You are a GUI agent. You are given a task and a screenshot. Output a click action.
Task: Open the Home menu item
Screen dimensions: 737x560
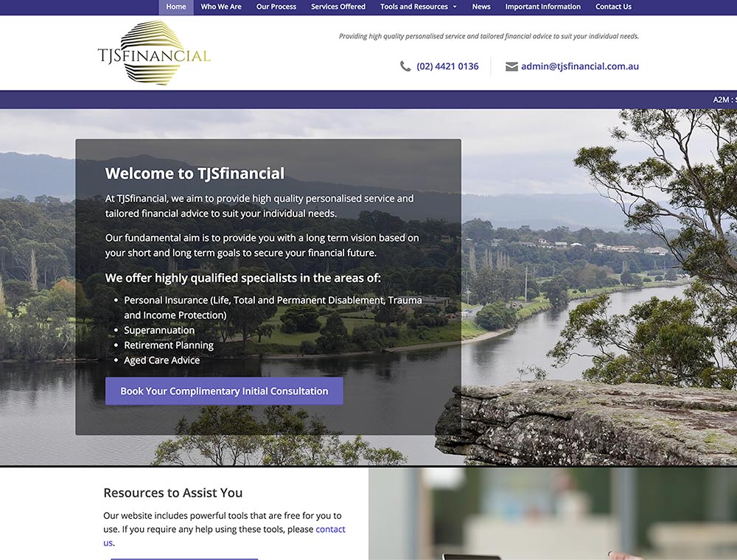point(176,7)
